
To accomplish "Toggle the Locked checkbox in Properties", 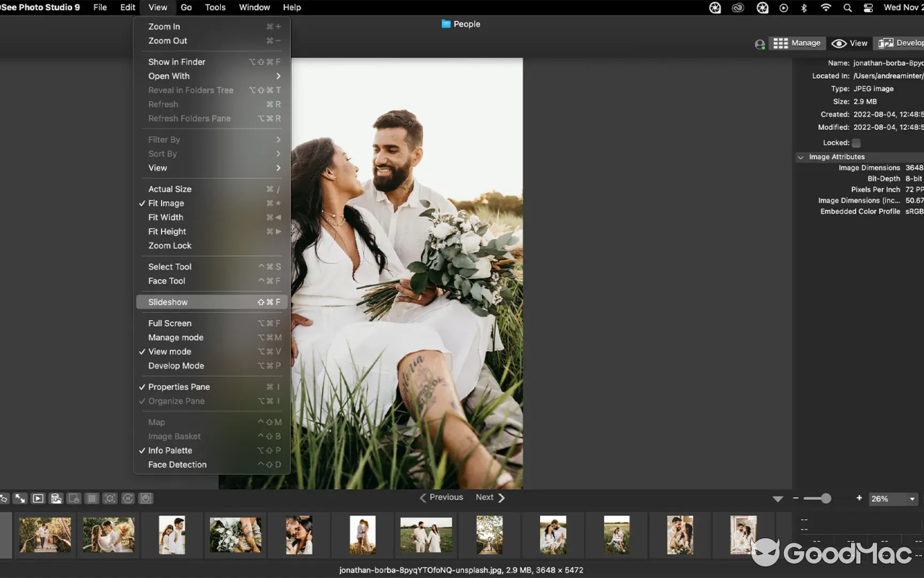I will (x=856, y=142).
